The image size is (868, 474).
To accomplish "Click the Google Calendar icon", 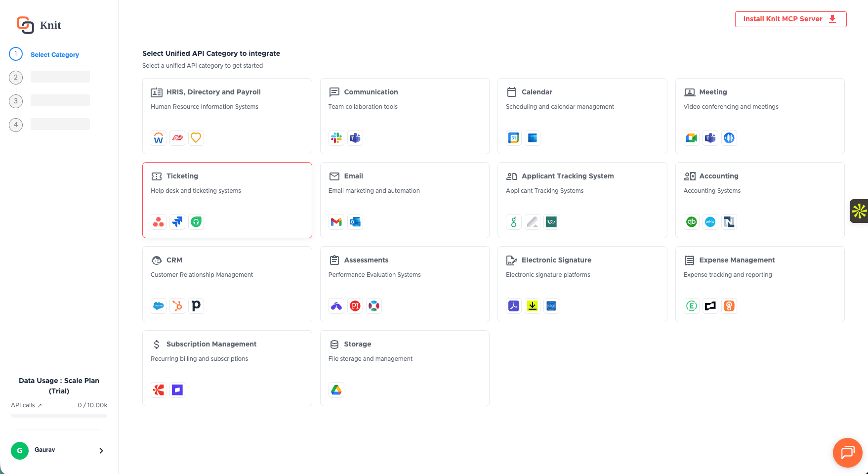I will tap(514, 138).
